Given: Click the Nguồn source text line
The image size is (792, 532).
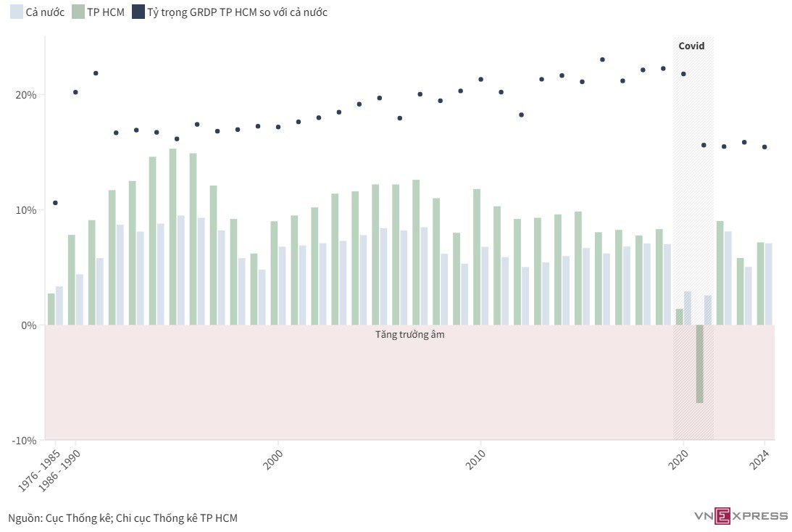Looking at the screenshot, I should (x=122, y=518).
